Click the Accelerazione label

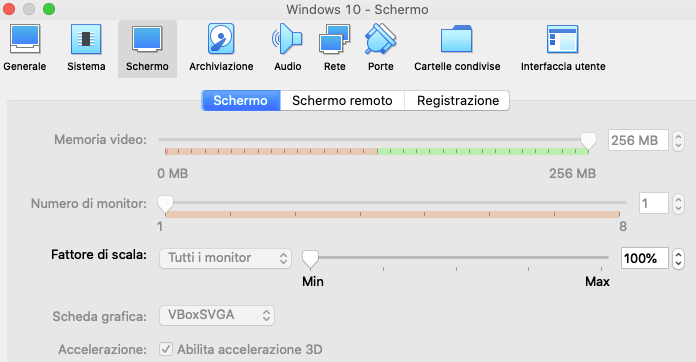click(103, 350)
